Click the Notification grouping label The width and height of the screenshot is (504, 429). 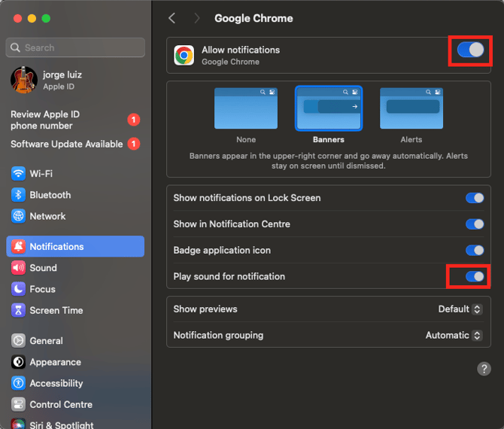coord(218,335)
